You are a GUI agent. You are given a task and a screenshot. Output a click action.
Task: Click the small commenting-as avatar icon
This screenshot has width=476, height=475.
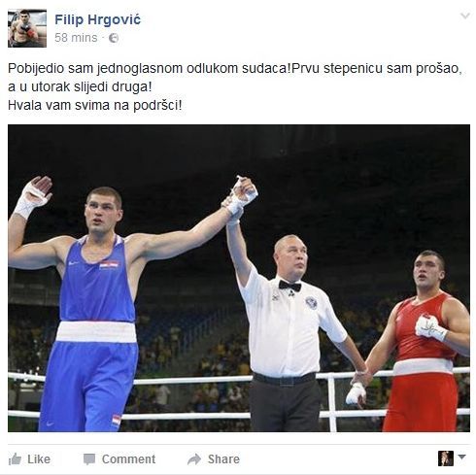[446, 458]
